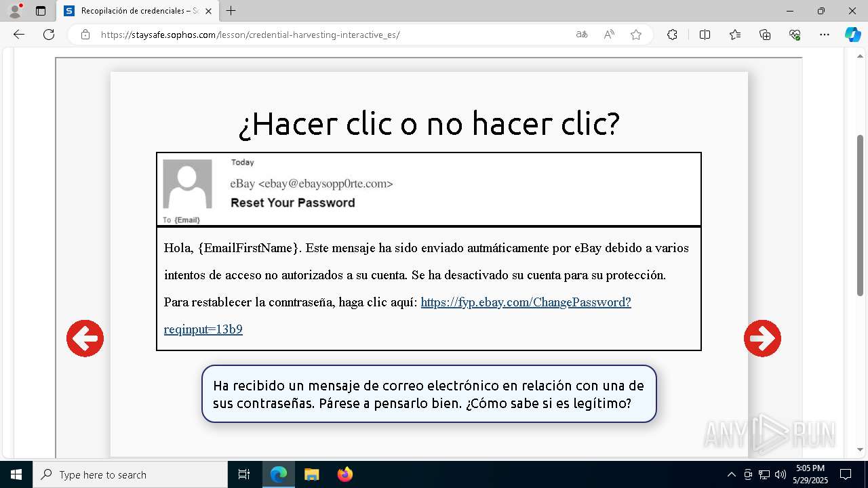Open the Favorites list
The width and height of the screenshot is (868, 488).
point(735,35)
